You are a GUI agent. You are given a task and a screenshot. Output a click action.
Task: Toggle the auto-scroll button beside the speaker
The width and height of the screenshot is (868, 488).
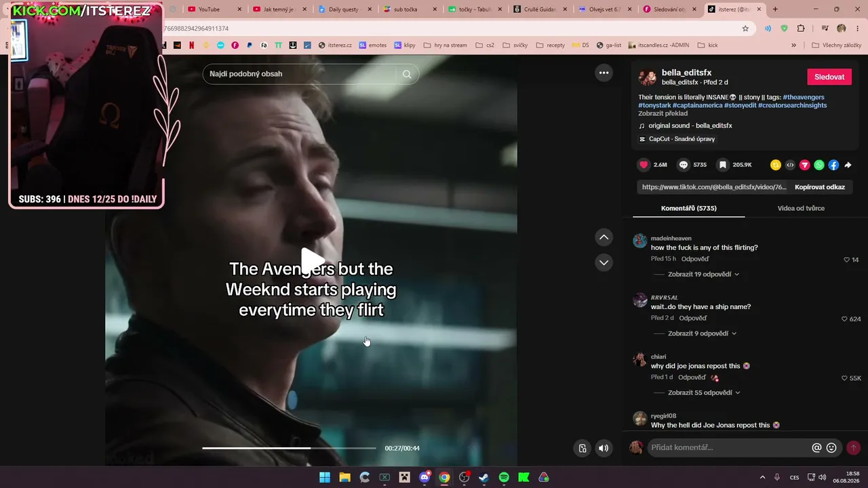[582, 448]
